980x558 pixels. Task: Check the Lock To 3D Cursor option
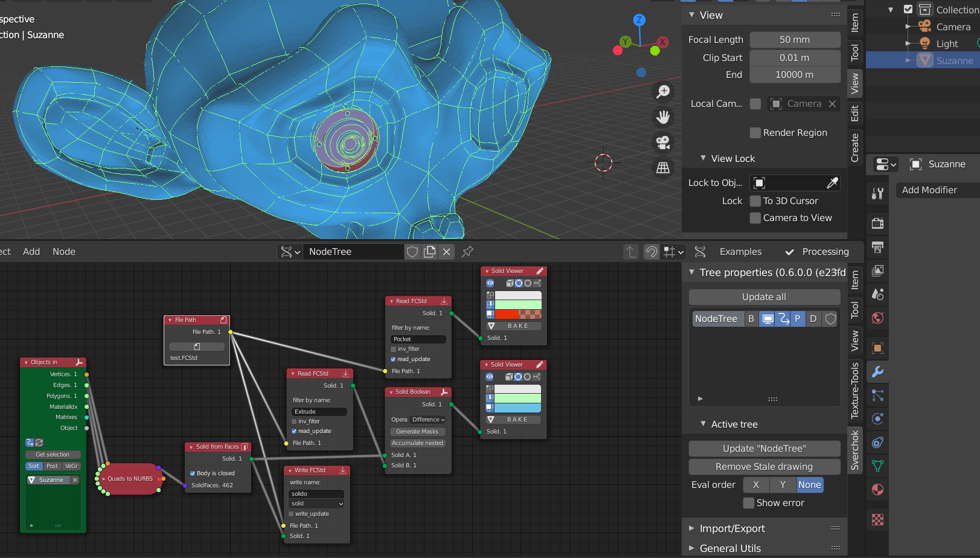pos(755,201)
